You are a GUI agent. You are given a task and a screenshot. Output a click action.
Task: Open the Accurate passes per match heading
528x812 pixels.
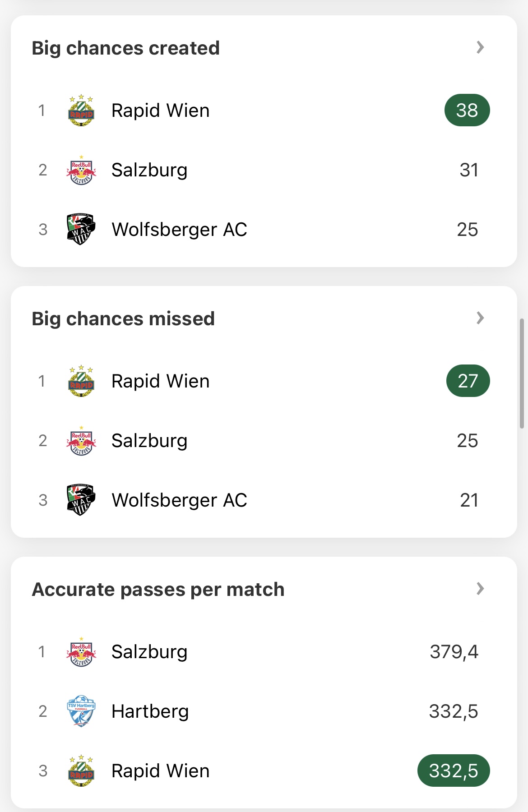coord(158,590)
